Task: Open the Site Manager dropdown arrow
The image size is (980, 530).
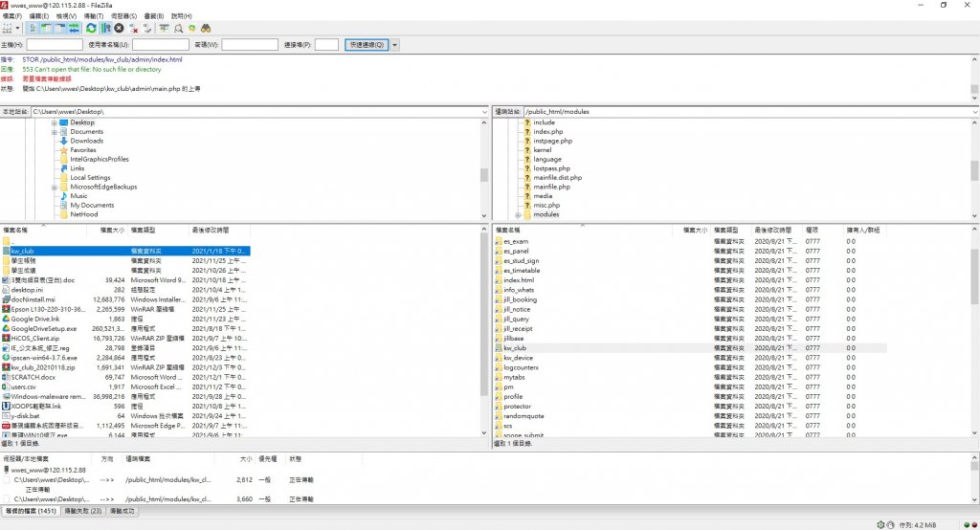Action: coord(17,28)
